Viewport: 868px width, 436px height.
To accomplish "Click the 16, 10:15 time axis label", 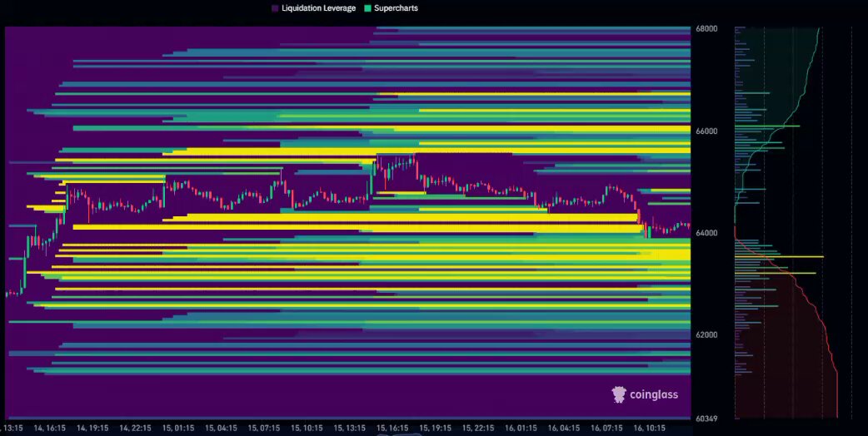I will 650,429.
